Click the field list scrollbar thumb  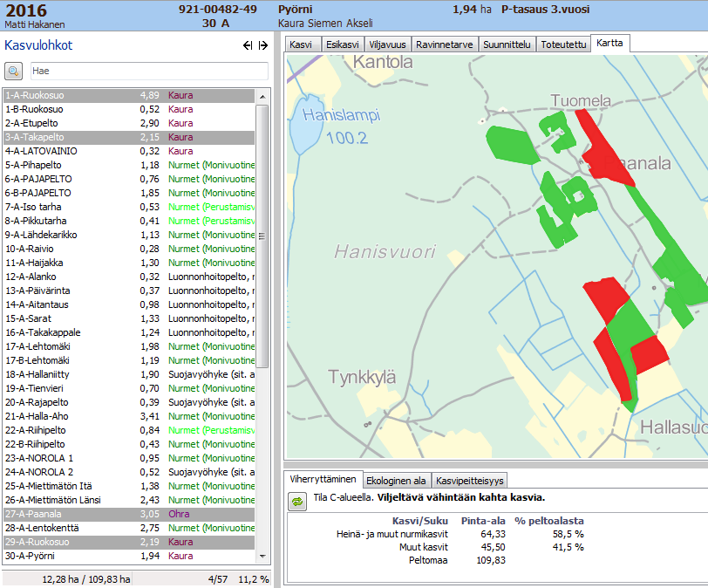262,236
